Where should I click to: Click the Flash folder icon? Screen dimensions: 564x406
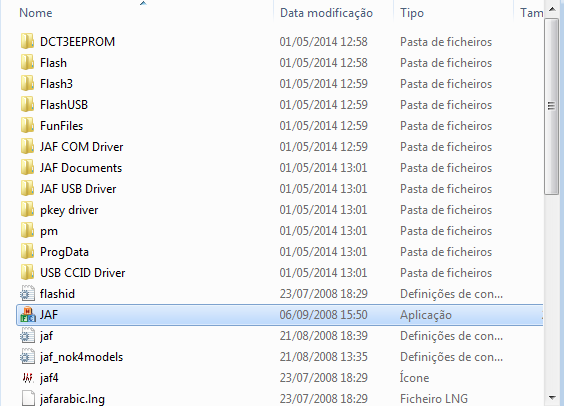27,63
